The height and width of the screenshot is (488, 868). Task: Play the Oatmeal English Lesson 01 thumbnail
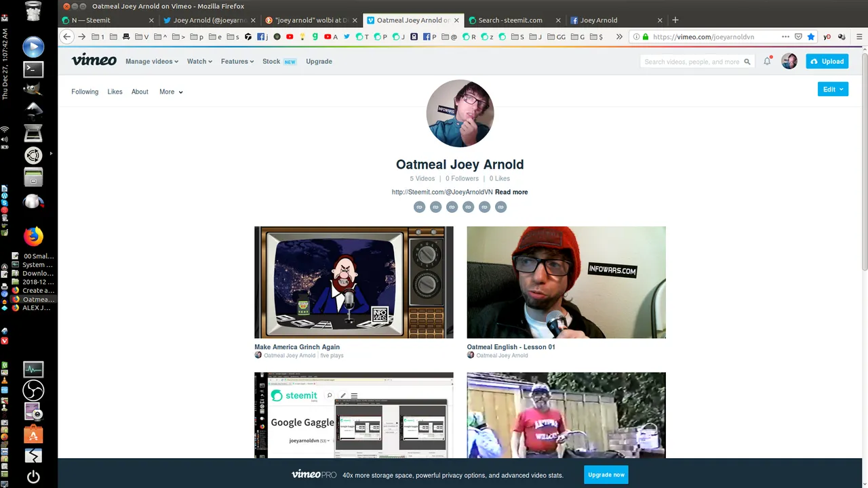[x=566, y=283]
